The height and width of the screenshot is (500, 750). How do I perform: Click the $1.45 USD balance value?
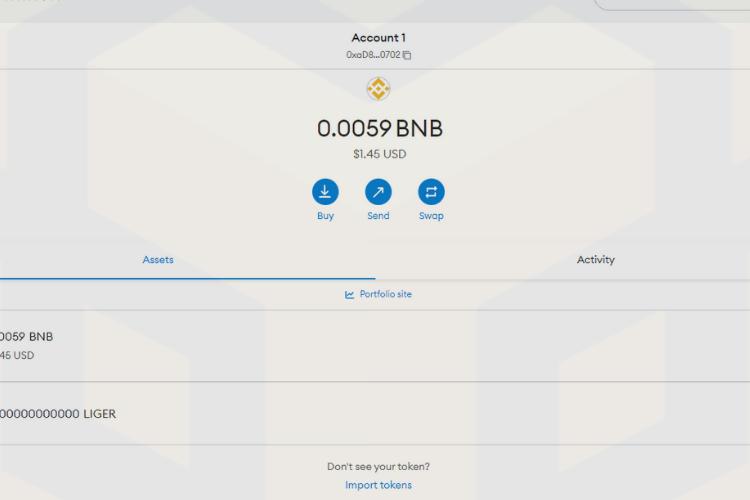(x=380, y=154)
